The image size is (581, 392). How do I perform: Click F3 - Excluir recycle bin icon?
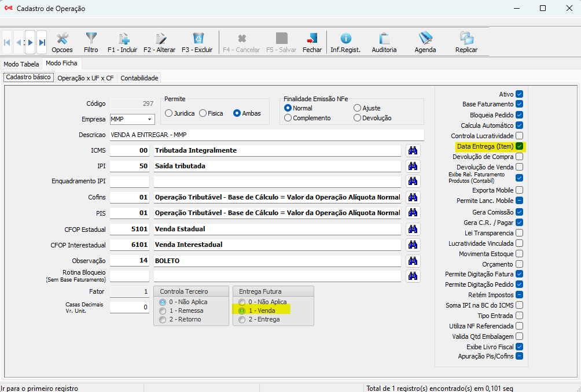point(197,42)
